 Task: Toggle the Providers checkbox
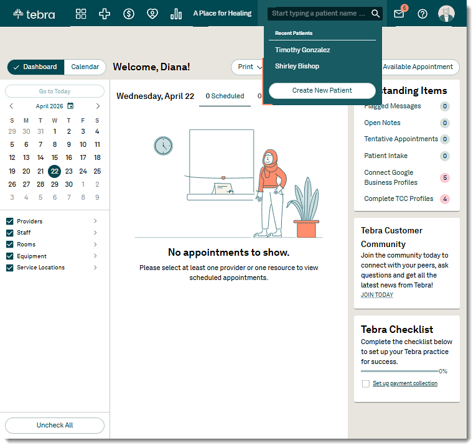point(10,222)
